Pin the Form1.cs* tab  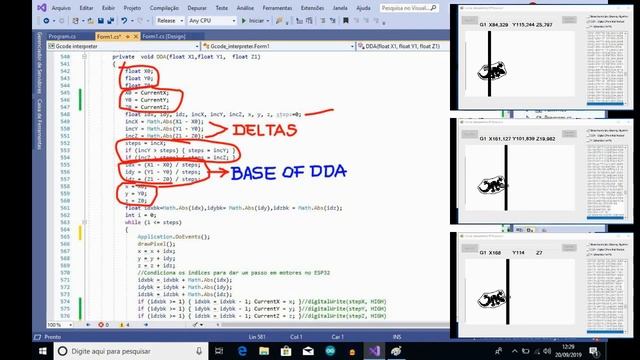coord(128,36)
